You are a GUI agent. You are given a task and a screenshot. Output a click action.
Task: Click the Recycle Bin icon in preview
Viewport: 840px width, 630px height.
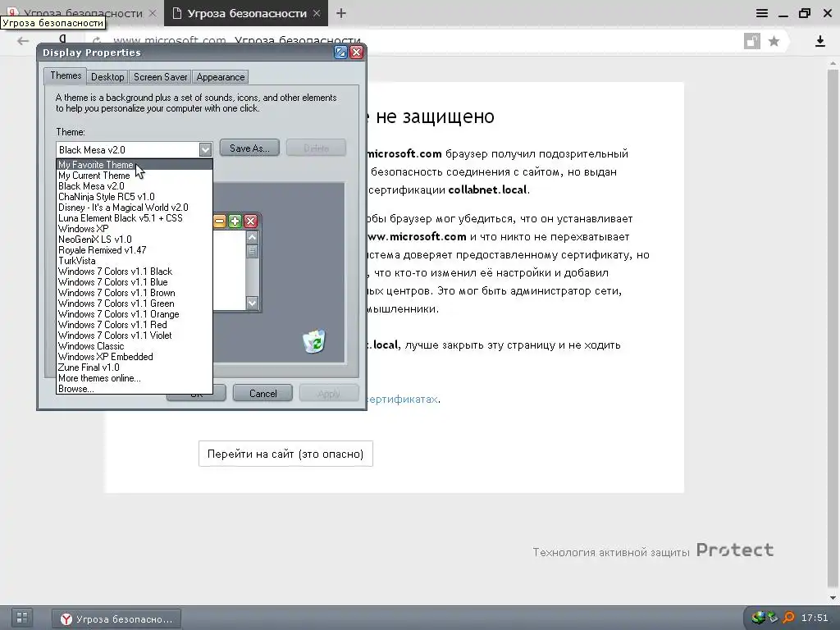[314, 341]
